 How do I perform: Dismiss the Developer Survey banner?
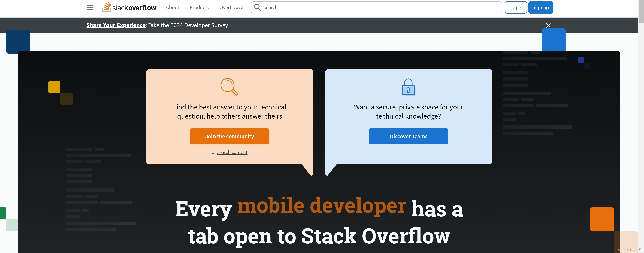[548, 25]
